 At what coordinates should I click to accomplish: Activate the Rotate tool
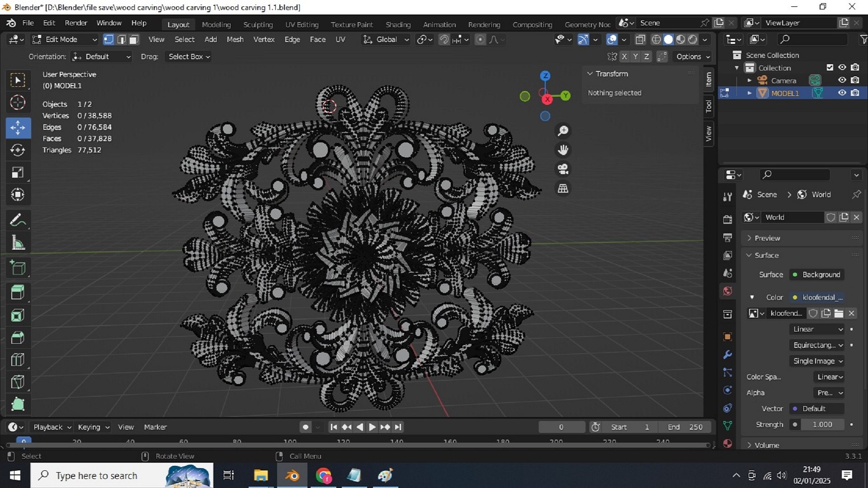pyautogui.click(x=18, y=150)
